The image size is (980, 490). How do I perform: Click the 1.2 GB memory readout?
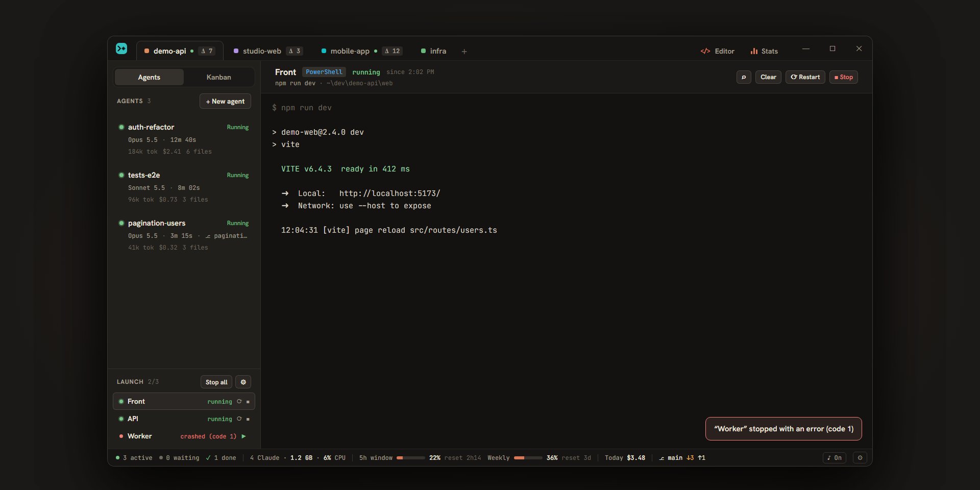pos(301,458)
